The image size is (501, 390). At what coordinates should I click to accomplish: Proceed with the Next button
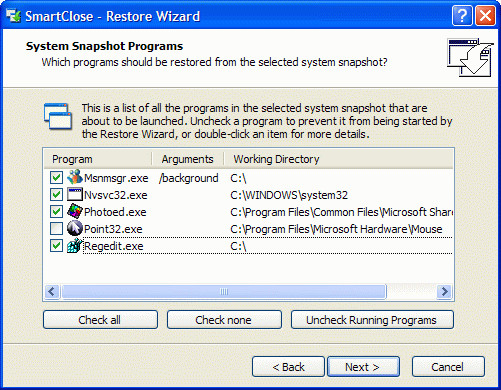tap(363, 367)
